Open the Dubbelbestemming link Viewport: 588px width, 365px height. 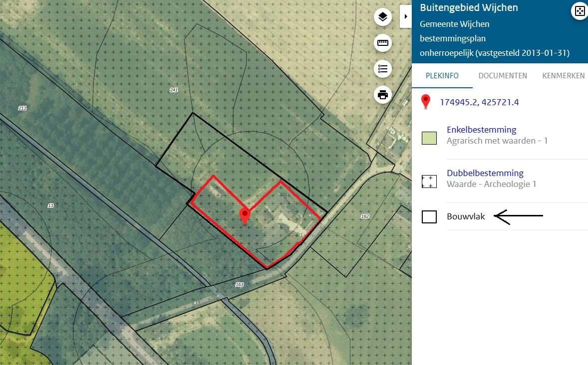[x=485, y=173]
